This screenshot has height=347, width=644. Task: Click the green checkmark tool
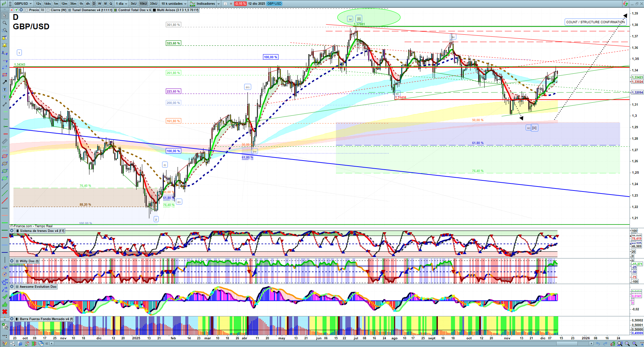[x=5, y=297]
